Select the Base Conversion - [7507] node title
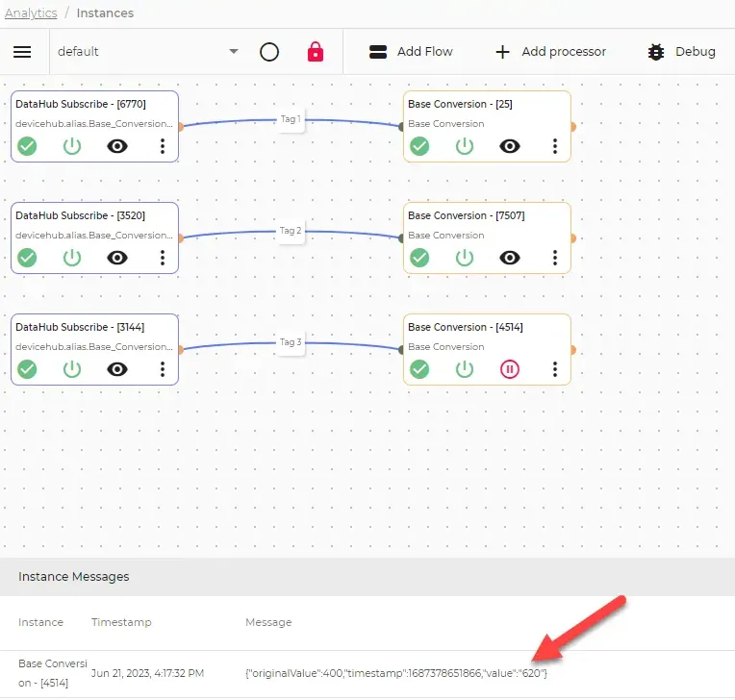The width and height of the screenshot is (735, 700). pos(467,215)
